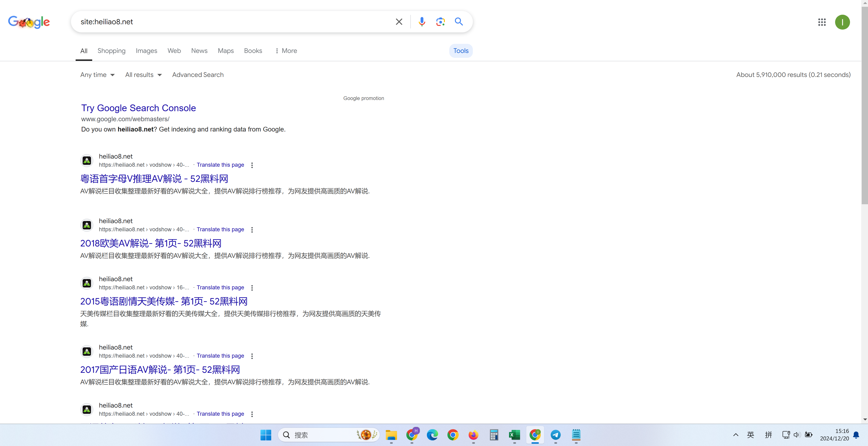Viewport: 868px width, 446px height.
Task: Open three-dot menu for 粤语首字母V推理AV解说 result
Action: [x=252, y=165]
